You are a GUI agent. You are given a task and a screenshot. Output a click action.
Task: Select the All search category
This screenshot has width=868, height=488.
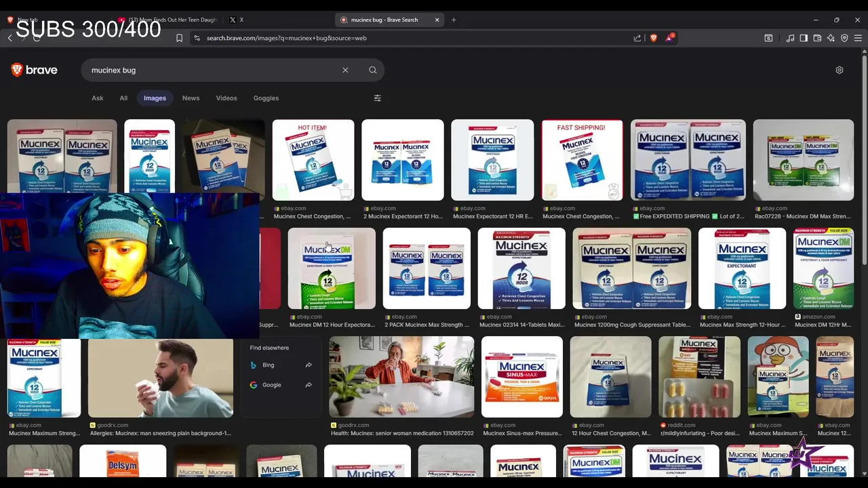click(123, 98)
